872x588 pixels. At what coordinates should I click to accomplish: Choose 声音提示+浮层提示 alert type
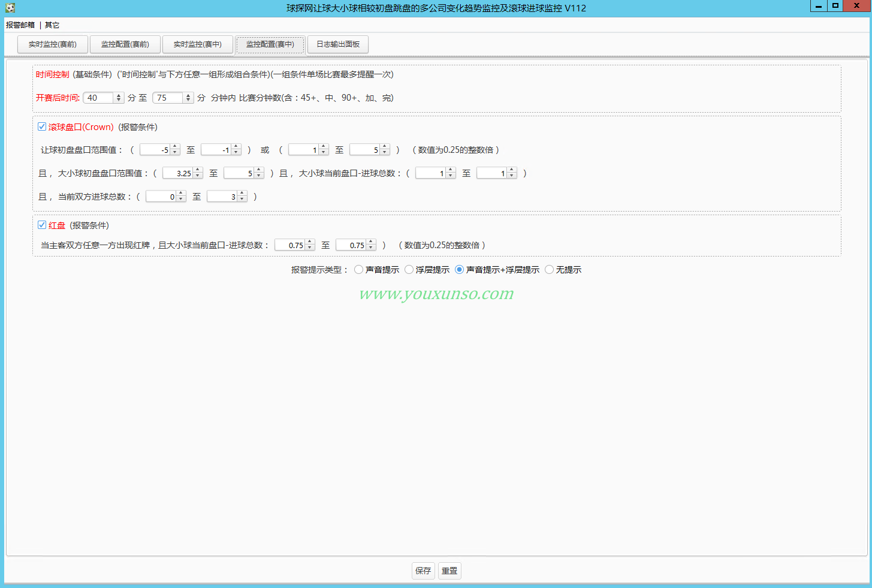point(459,270)
